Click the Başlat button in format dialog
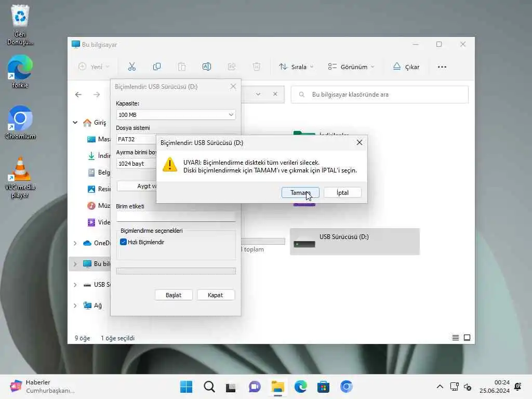Viewport: 532px width, 399px height. (174, 295)
